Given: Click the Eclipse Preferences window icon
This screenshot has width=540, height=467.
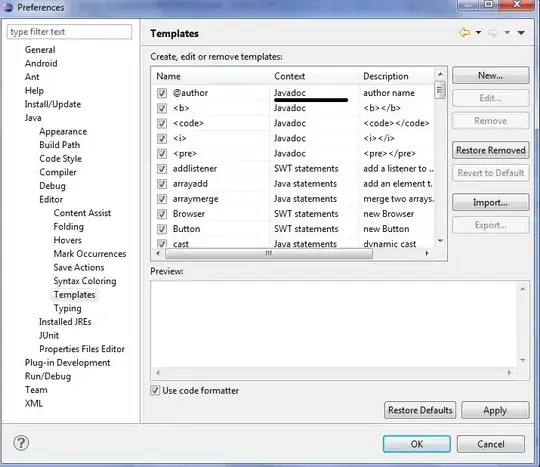Looking at the screenshot, I should tap(8, 7).
